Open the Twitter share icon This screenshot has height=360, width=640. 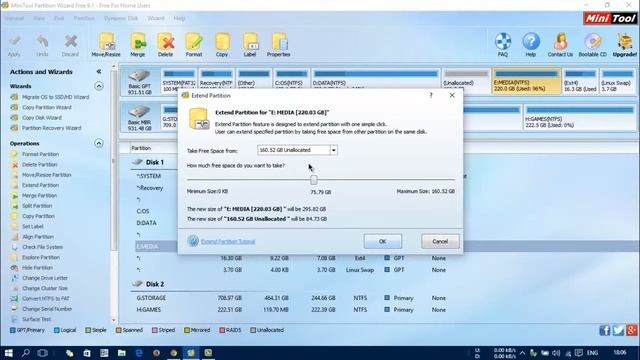click(618, 330)
